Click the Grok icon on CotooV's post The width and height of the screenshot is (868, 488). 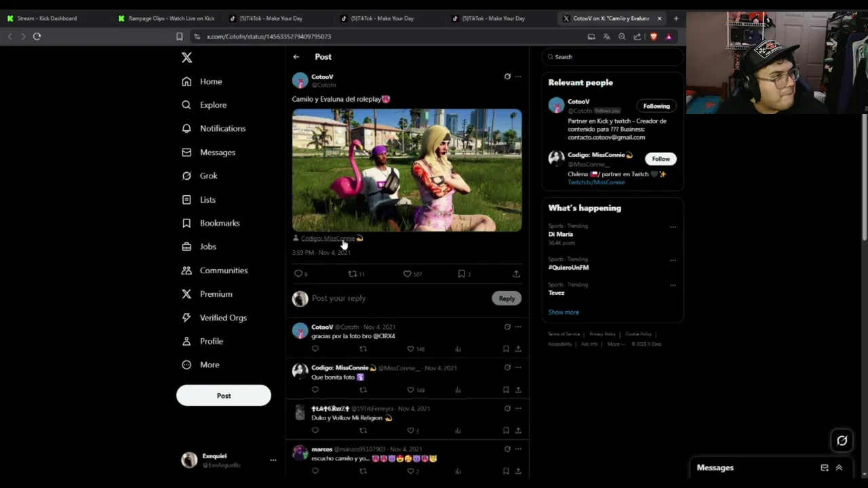[507, 77]
